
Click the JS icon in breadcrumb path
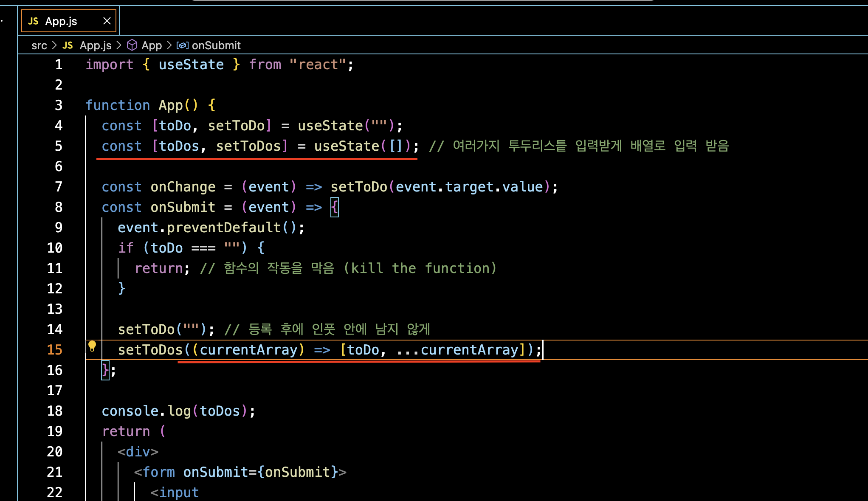(68, 45)
